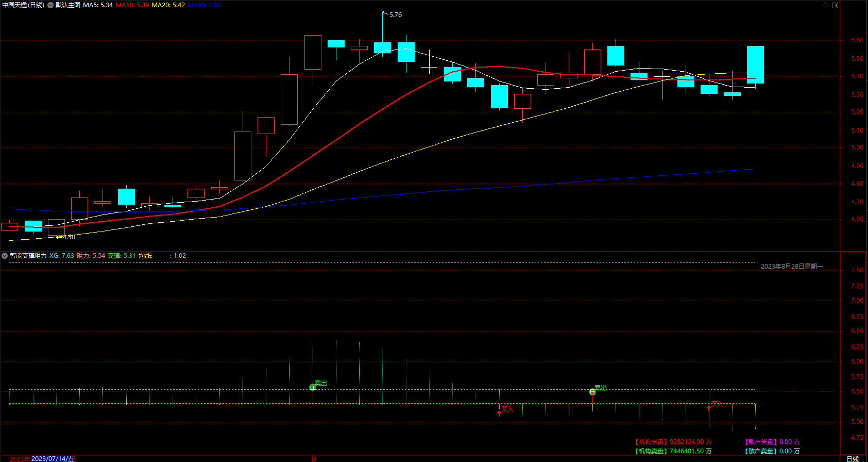
Task: Toggle the side panel icon at top right
Action: (x=835, y=5)
